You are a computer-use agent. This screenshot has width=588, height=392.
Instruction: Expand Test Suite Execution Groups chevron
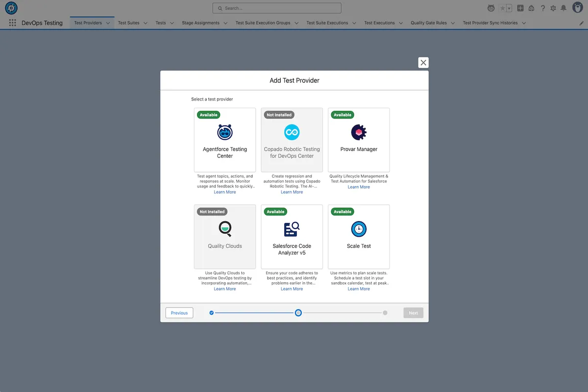tap(296, 23)
